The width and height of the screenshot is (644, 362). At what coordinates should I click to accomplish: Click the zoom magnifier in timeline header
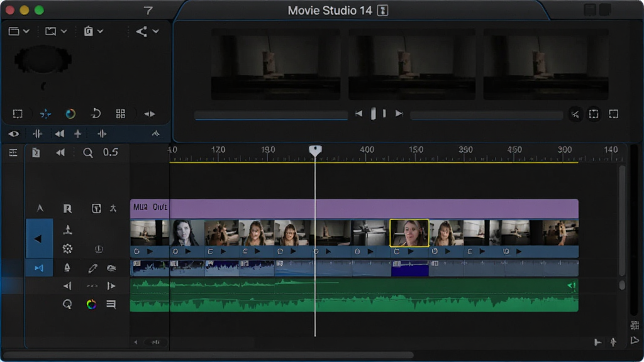point(87,153)
